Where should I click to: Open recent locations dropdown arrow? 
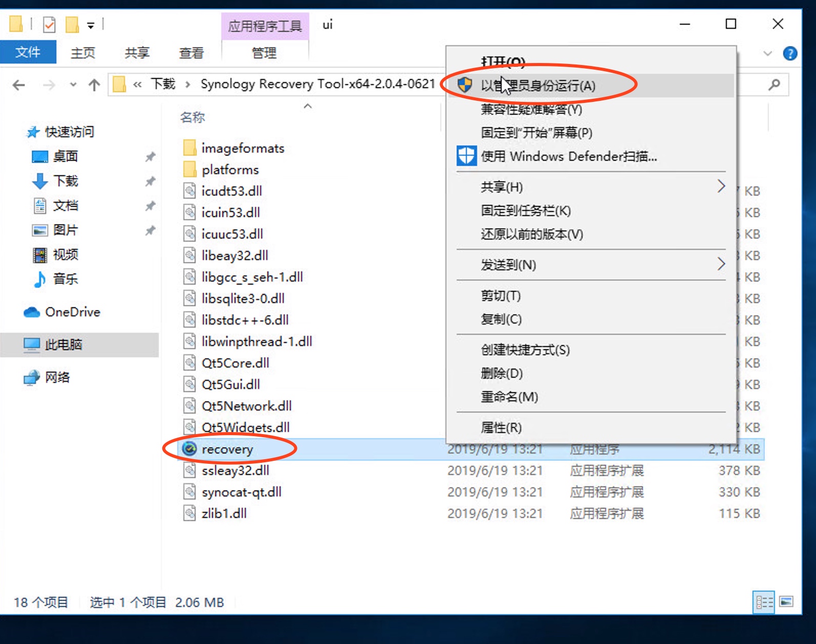click(x=73, y=85)
